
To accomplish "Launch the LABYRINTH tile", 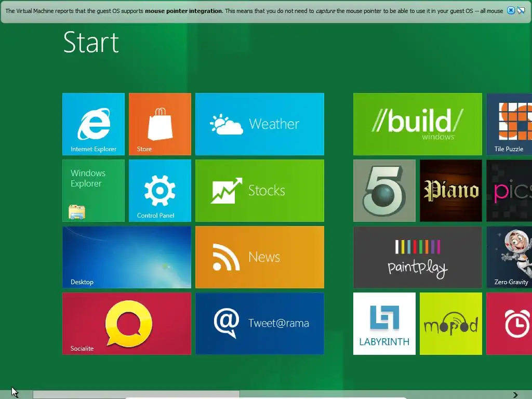I will click(384, 324).
